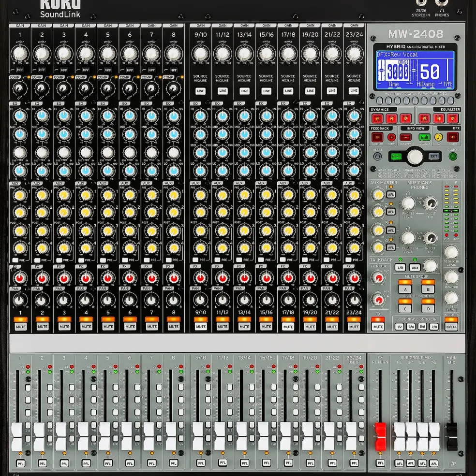Activate Mute Group D

pos(428,309)
